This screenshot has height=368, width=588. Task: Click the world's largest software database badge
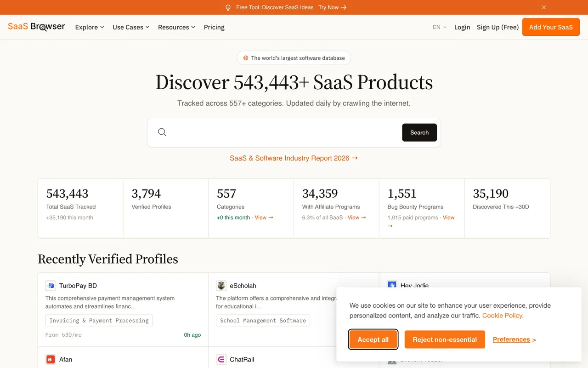click(x=294, y=58)
